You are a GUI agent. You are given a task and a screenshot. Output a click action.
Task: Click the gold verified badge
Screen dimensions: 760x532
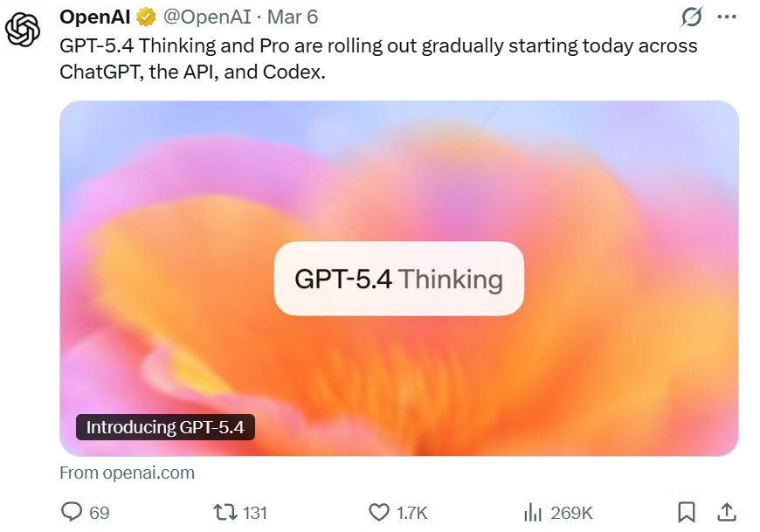pyautogui.click(x=146, y=17)
